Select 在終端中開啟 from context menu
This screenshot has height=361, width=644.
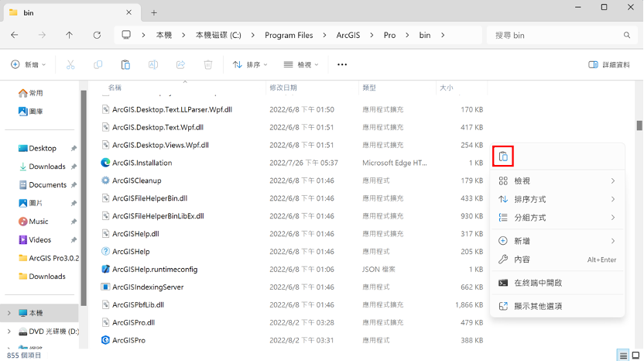click(538, 283)
